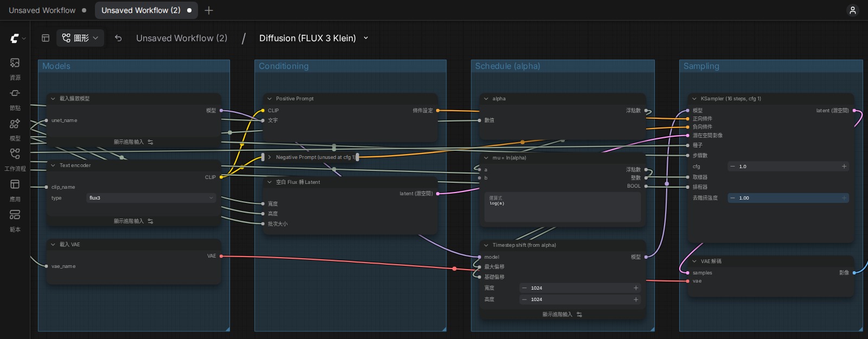Collapse the VAE 解碼 node
The image size is (868, 339).
coord(694,261)
